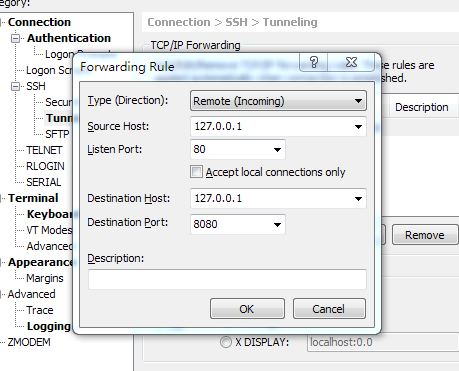The width and height of the screenshot is (459, 371).
Task: Click the localhost:0.0 X display field
Action: 383,342
